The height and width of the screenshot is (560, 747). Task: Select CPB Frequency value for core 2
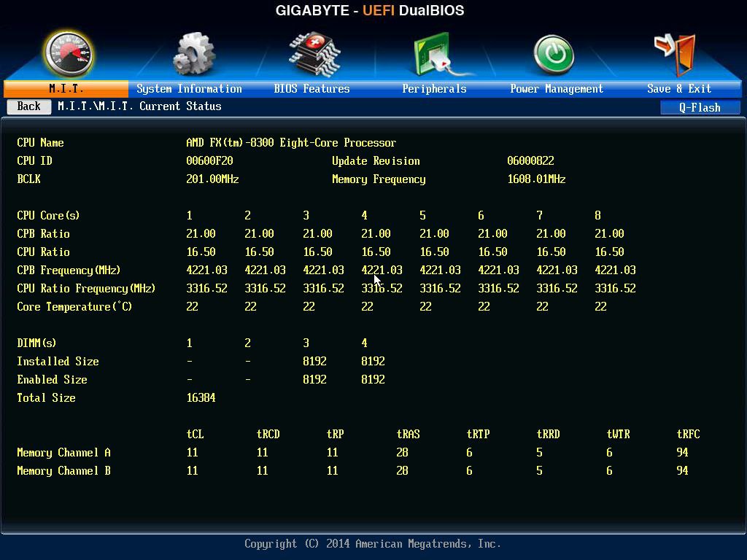[265, 270]
